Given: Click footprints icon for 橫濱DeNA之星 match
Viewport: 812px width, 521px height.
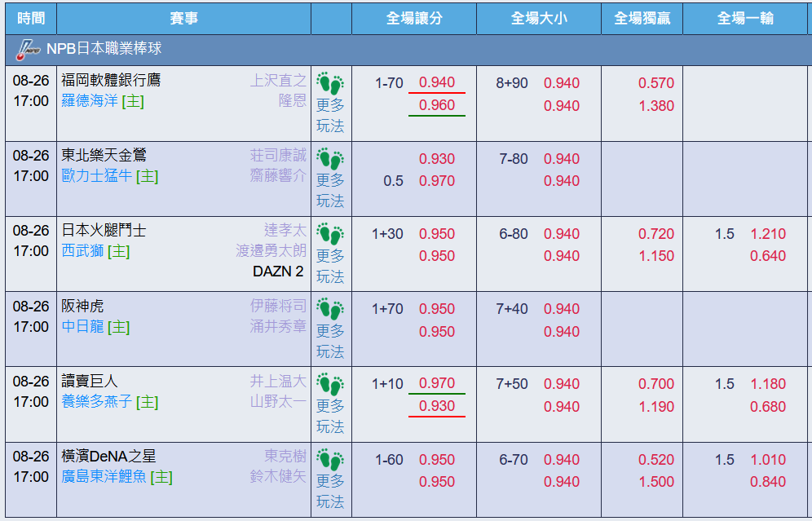Looking at the screenshot, I should [330, 460].
